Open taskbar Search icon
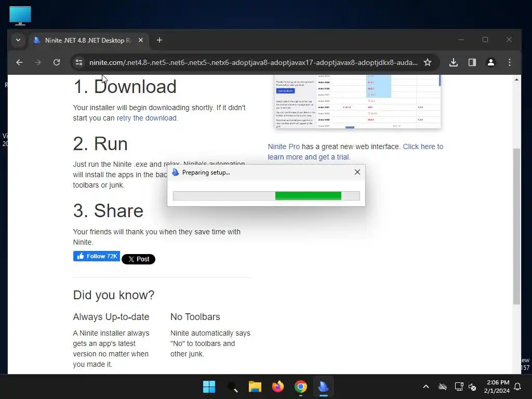 (232, 387)
